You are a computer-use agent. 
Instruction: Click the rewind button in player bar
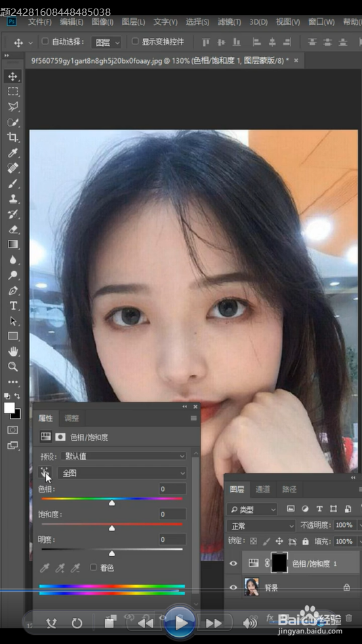click(145, 624)
